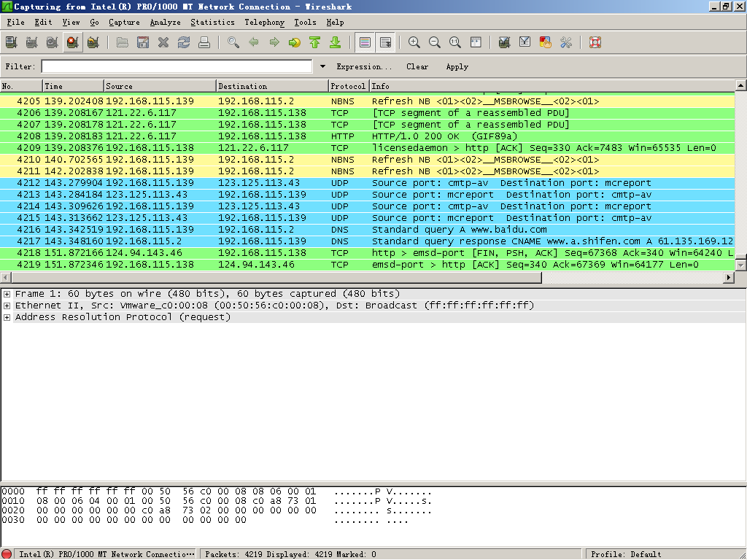747x560 pixels.
Task: Show capture options toolbar icon
Action: pyautogui.click(x=32, y=42)
